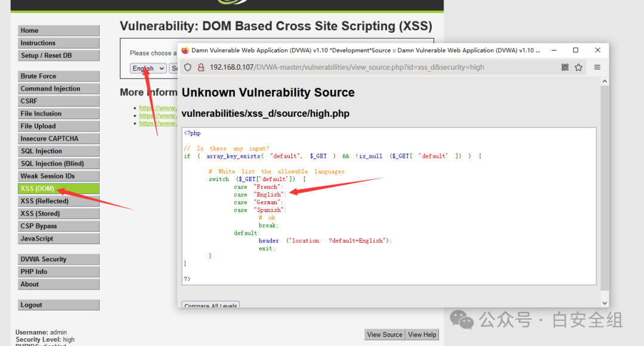Open File Inclusion page
Image resolution: width=644 pixels, height=346 pixels.
(x=58, y=114)
